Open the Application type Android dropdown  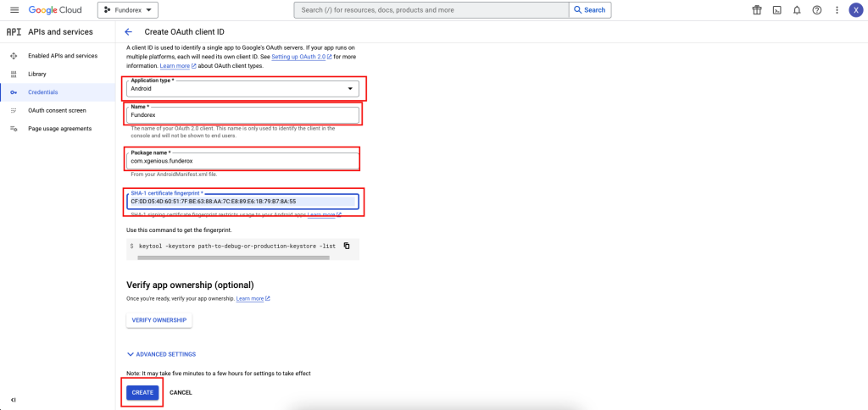tap(242, 89)
